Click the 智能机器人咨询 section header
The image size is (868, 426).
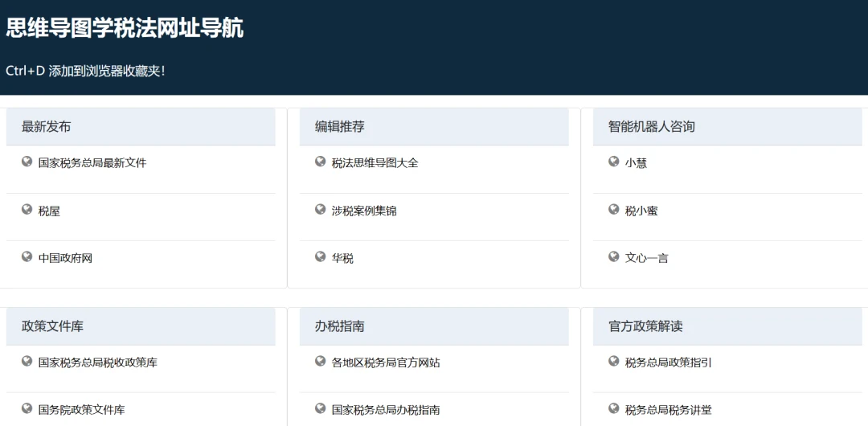tap(727, 127)
